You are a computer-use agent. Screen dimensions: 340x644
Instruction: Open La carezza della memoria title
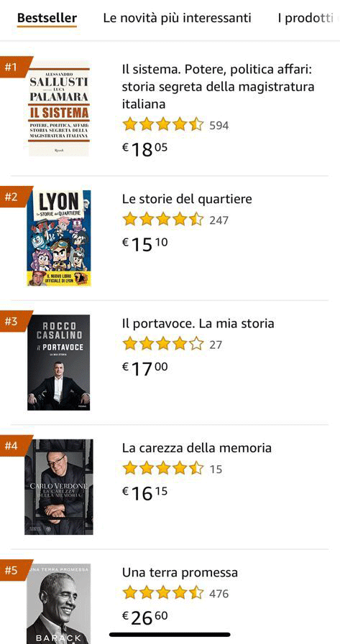[x=196, y=448]
